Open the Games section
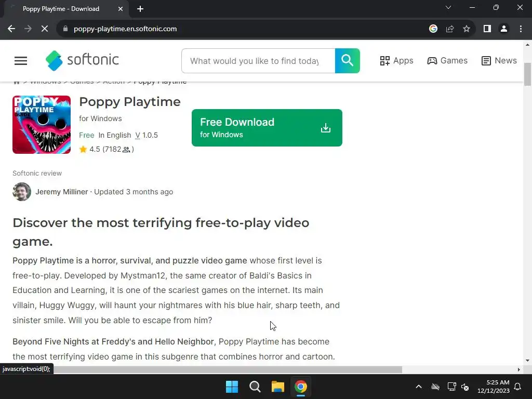This screenshot has height=399, width=532. point(447,61)
